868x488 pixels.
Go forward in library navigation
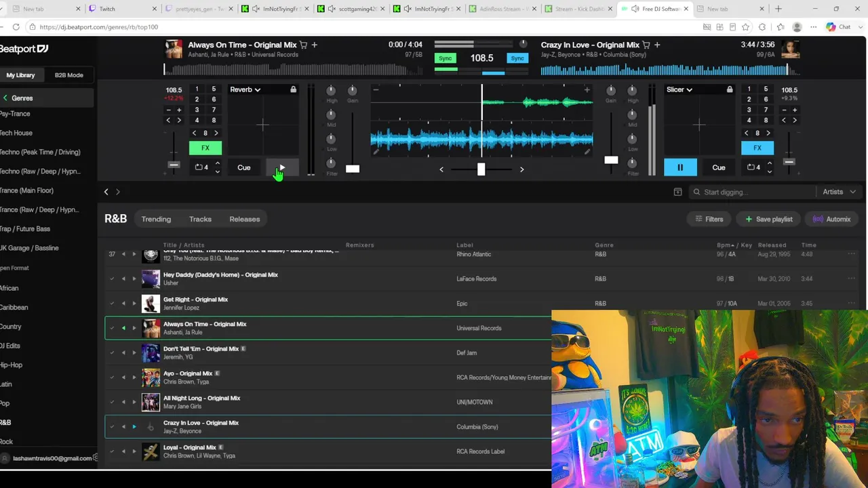tap(118, 192)
